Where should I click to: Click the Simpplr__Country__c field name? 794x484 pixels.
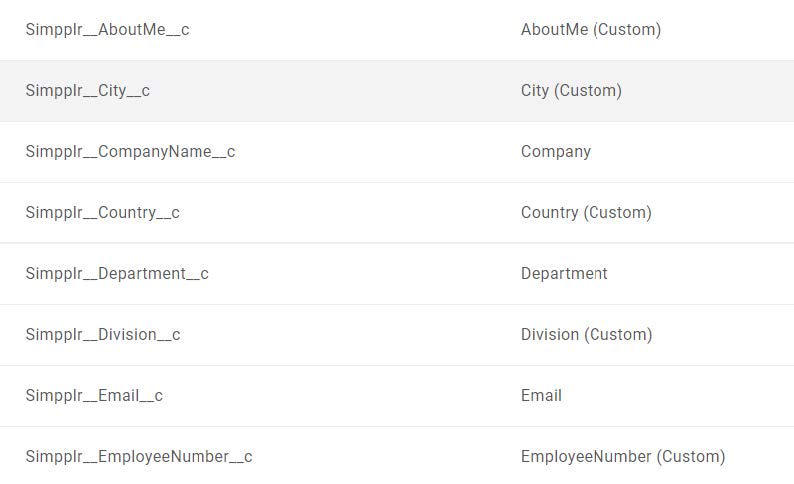[103, 213]
